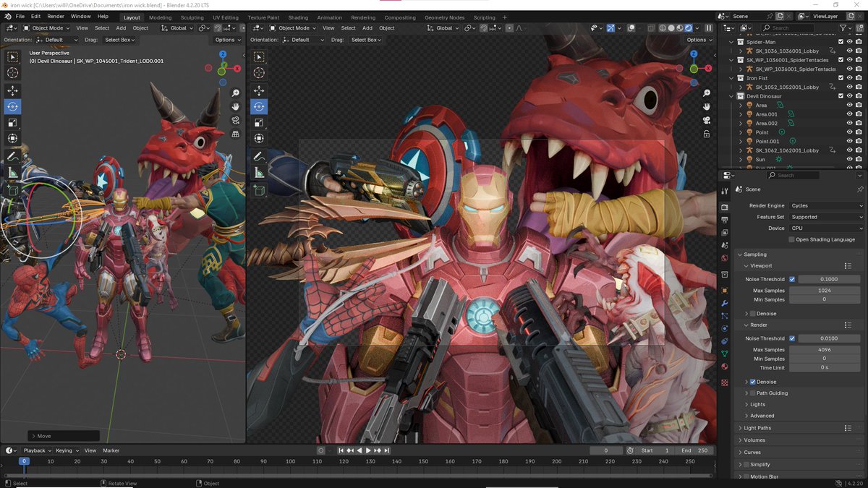Open the Render Engine Cycles dropdown
The height and width of the screenshot is (488, 868).
[826, 206]
